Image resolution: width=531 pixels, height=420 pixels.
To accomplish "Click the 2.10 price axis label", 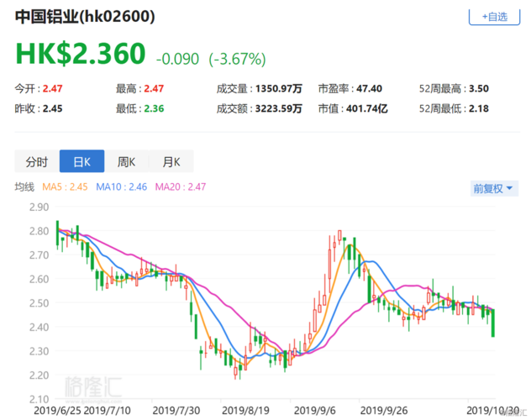I will pyautogui.click(x=39, y=399).
